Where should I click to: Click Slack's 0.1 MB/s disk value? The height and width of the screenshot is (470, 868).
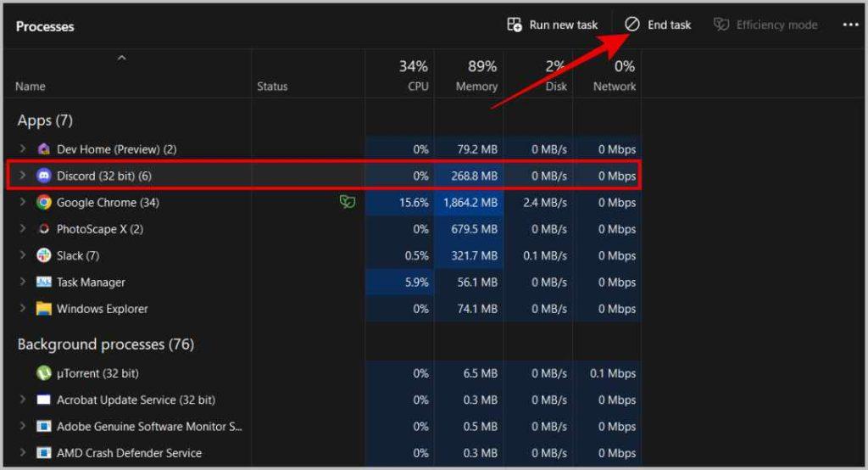pos(545,255)
